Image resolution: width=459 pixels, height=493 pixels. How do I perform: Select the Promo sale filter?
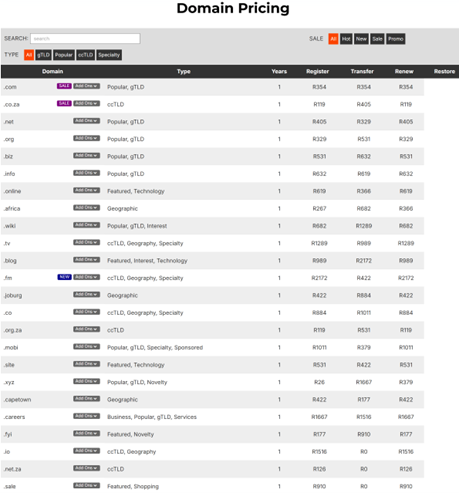(396, 39)
